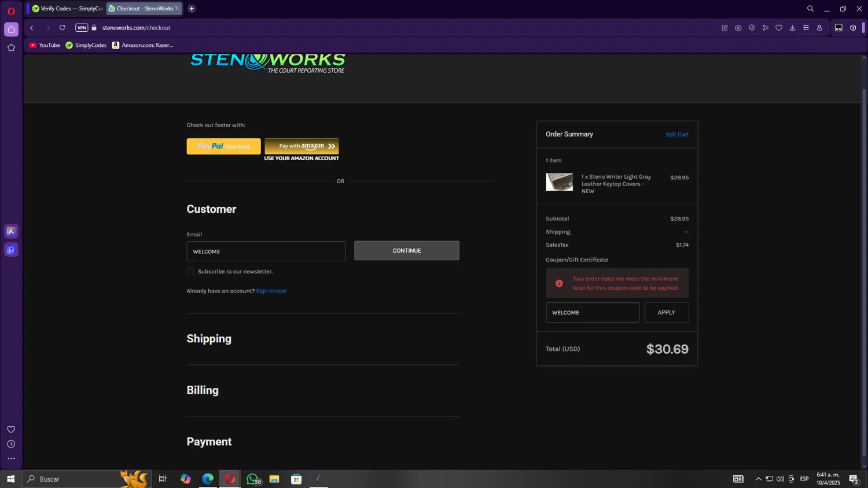Viewport: 868px width, 488px height.
Task: Open the SimplyCodes bookmark
Action: 86,45
